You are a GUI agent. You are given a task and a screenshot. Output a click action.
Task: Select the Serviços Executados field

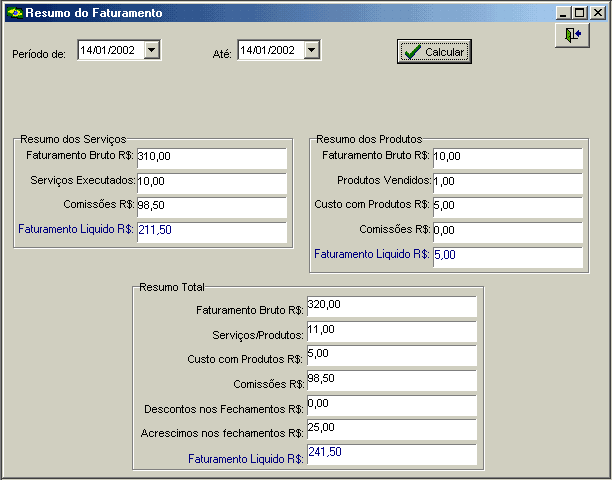[x=211, y=183]
